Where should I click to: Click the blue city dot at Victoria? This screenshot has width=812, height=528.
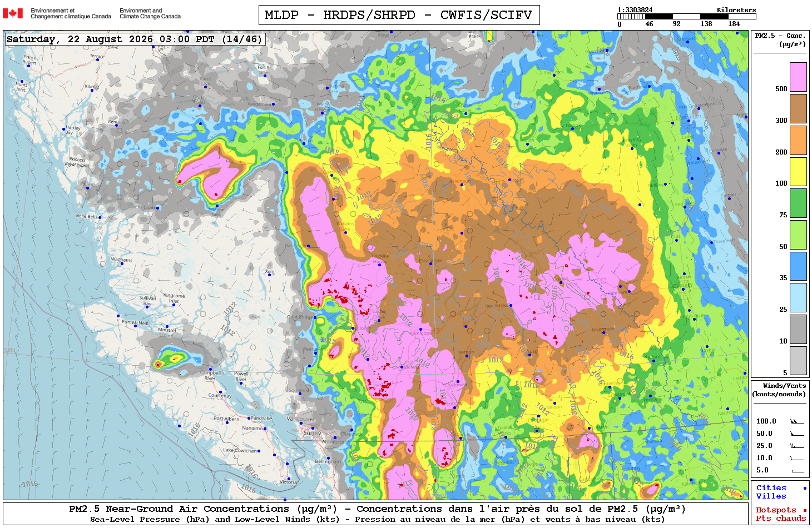pos(289,478)
